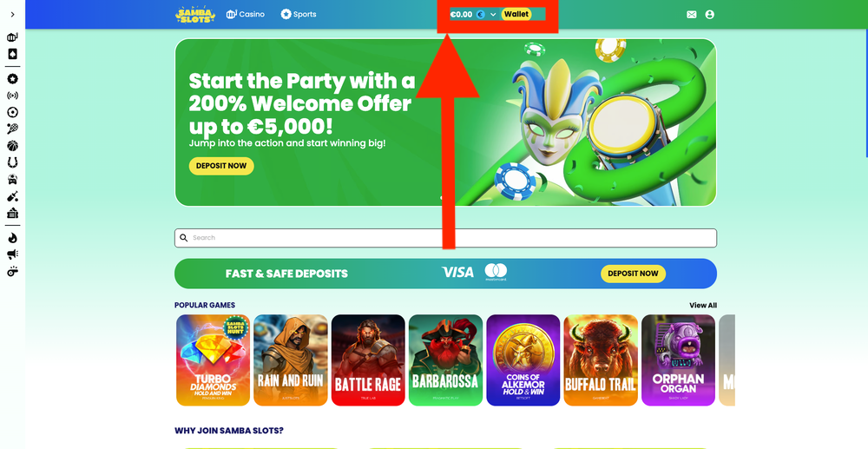The image size is (868, 449).
Task: Open the megaphone promotions icon
Action: (x=12, y=254)
